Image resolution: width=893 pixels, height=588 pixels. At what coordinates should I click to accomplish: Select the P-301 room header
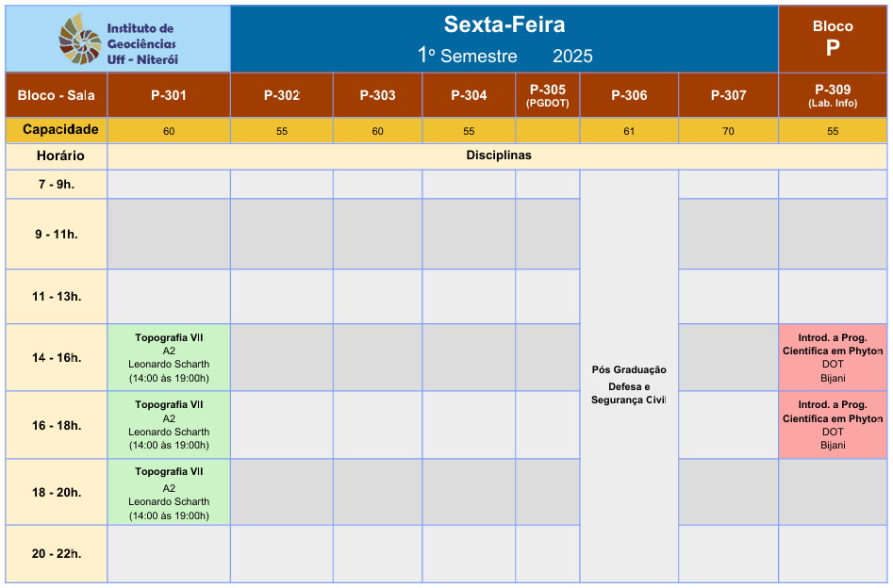(169, 95)
